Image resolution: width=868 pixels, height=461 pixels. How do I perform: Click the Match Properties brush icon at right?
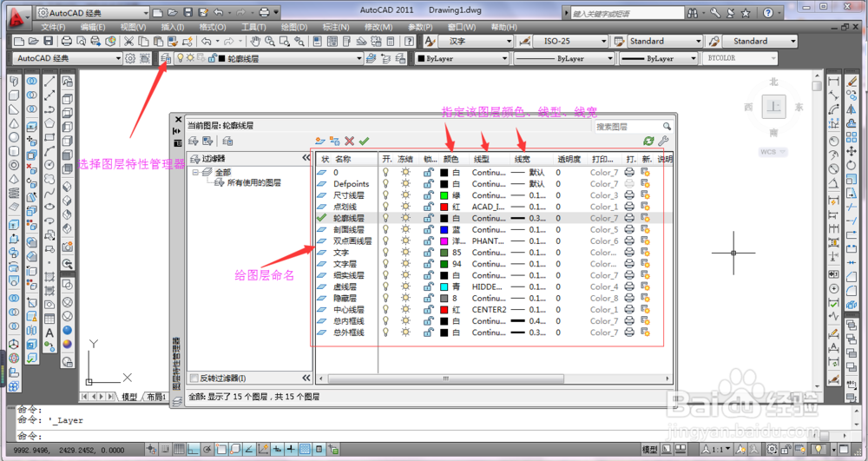click(x=852, y=82)
